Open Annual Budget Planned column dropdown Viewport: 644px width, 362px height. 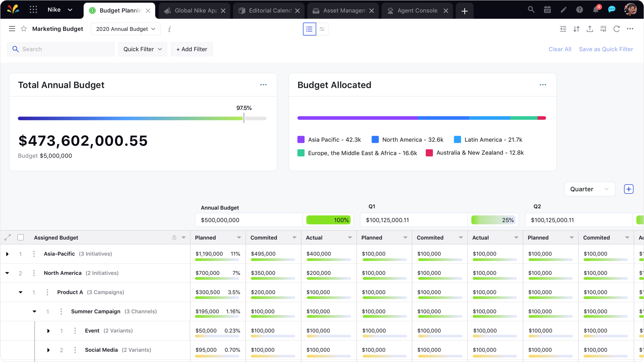point(239,237)
